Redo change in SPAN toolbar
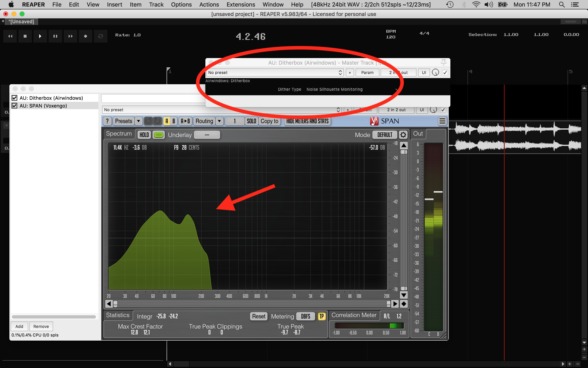The image size is (588, 368). point(157,121)
